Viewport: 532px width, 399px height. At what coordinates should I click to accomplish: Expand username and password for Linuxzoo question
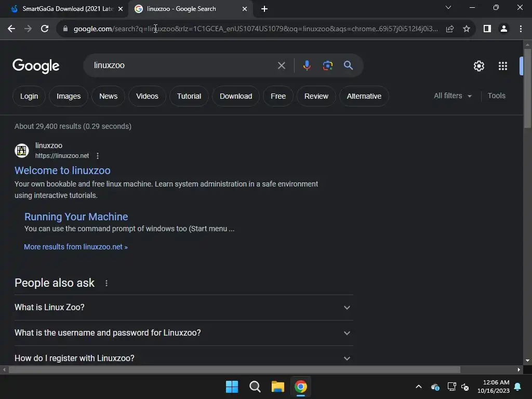pos(183,333)
